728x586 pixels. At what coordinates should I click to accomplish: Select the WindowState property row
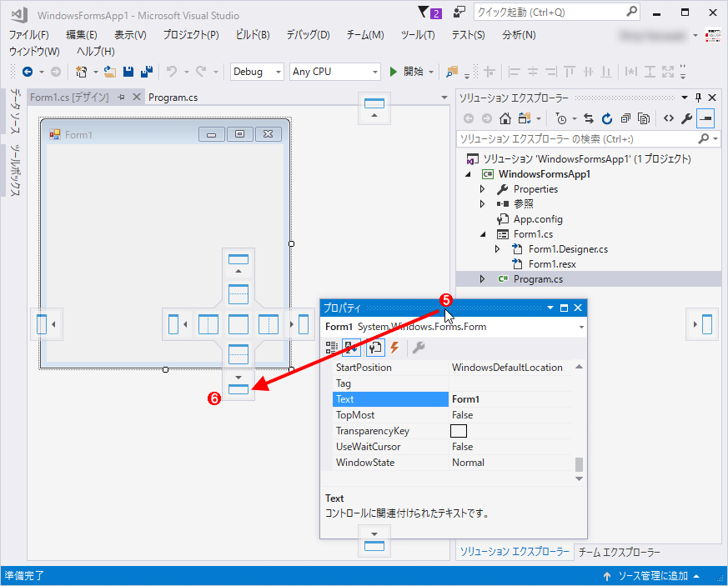coord(453,463)
